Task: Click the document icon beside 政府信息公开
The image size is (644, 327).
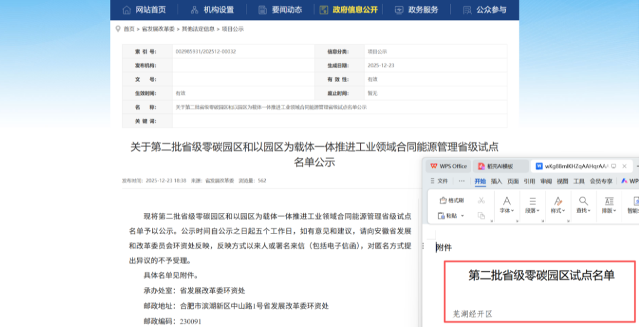Action: [324, 10]
